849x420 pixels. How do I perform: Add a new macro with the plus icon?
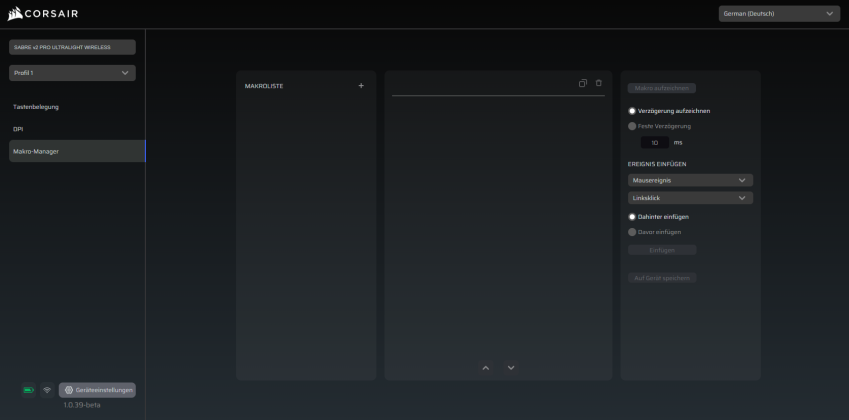pyautogui.click(x=361, y=86)
